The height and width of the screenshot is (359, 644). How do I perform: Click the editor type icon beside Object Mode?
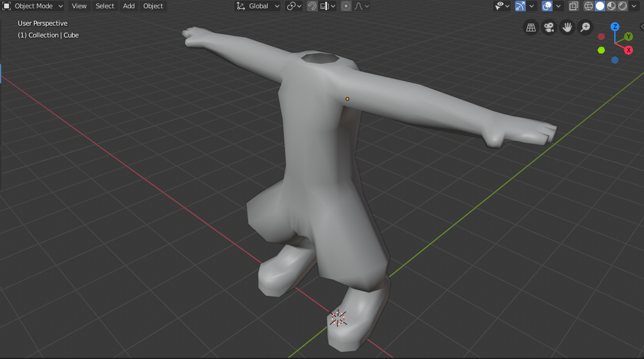[x=7, y=6]
